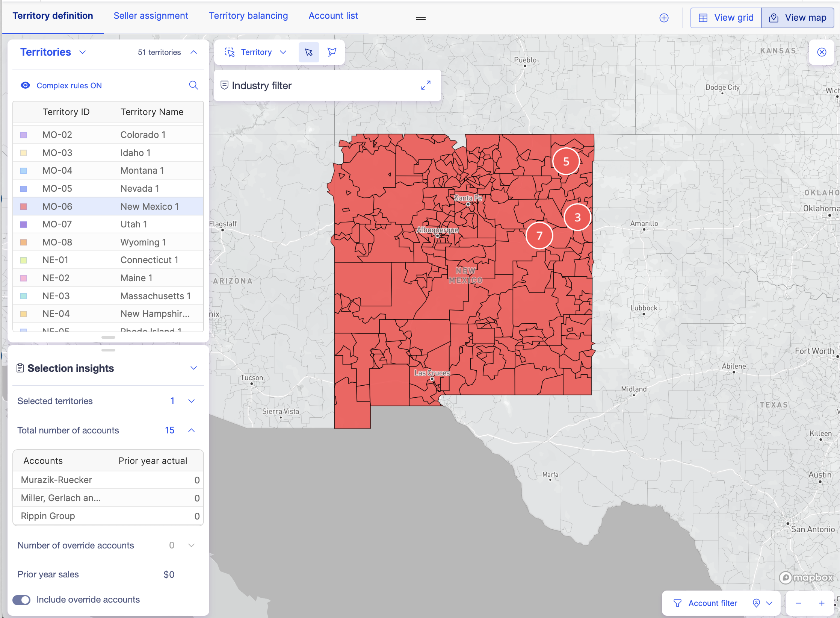Open the map pin dropdown chevron

(x=769, y=603)
